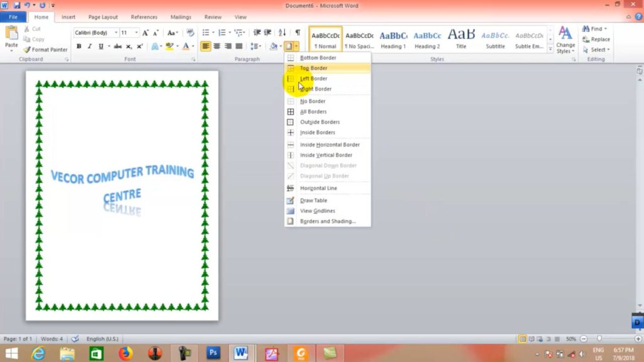Viewport: 644px width, 362px height.
Task: Choose Top Border from menu
Action: 328,68
